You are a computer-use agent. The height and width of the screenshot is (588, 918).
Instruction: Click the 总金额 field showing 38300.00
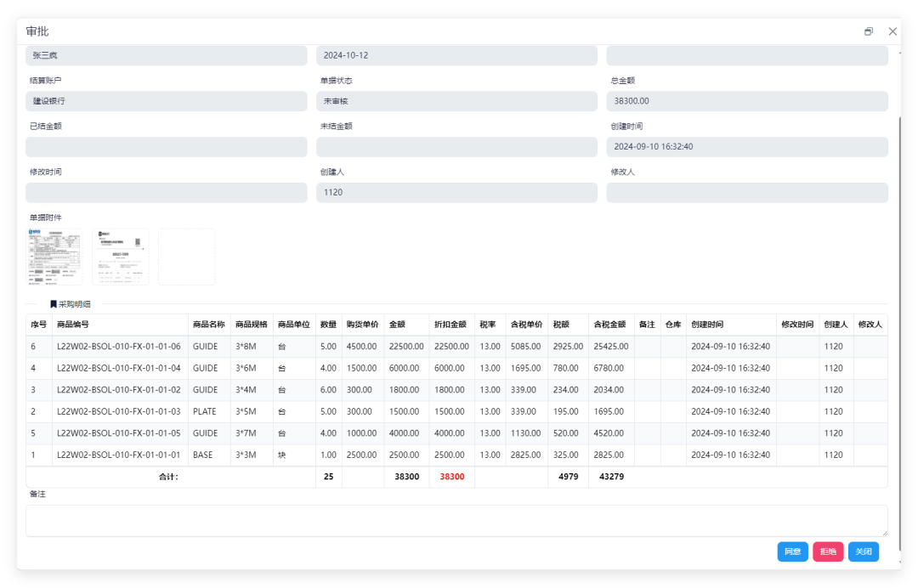coord(747,101)
